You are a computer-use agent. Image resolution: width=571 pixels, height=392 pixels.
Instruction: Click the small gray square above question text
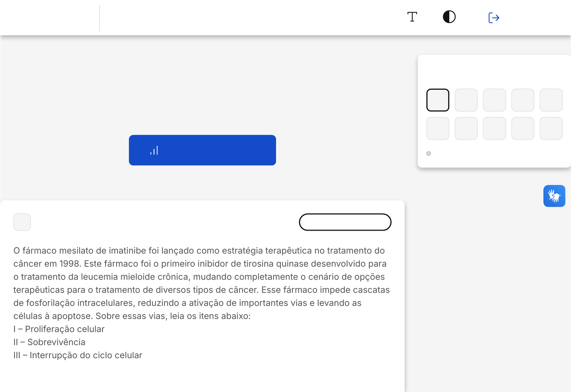click(x=22, y=222)
